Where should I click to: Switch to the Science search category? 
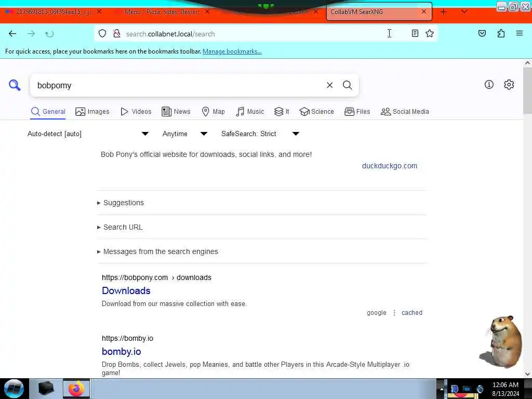pyautogui.click(x=316, y=112)
